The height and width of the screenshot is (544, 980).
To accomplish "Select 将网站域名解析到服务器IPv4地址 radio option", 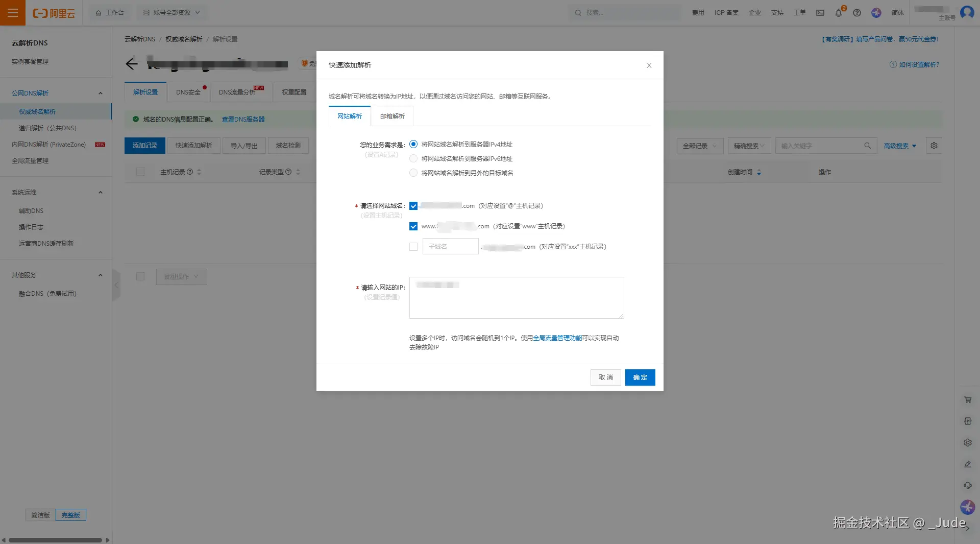I will (413, 145).
